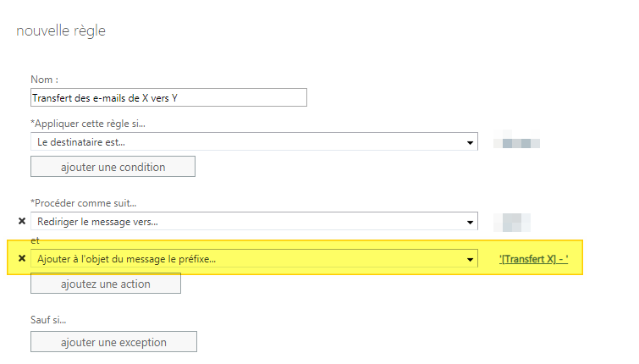This screenshot has height=364, width=639.
Task: Click the "Sauf si..." label
Action: pyautogui.click(x=48, y=320)
